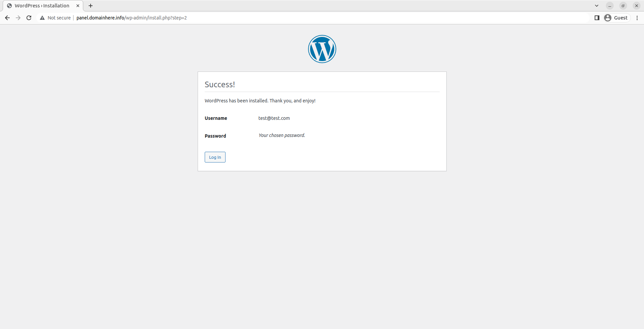Open a new tab
The width and height of the screenshot is (644, 329).
point(91,6)
